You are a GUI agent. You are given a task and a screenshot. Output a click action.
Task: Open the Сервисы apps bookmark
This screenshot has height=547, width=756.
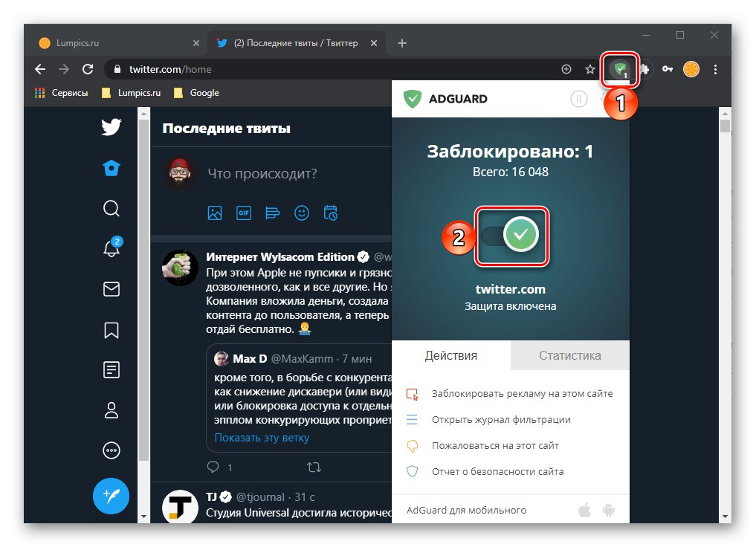(x=61, y=93)
